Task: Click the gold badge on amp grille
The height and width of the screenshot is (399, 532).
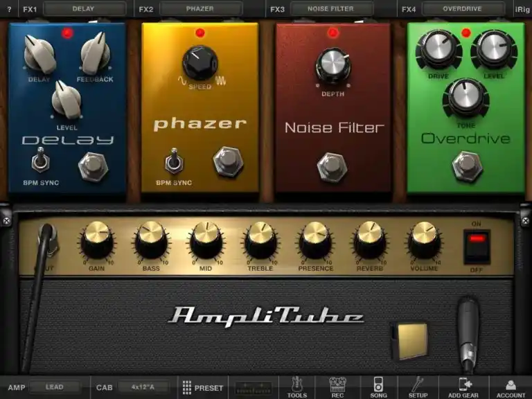Action: [411, 341]
